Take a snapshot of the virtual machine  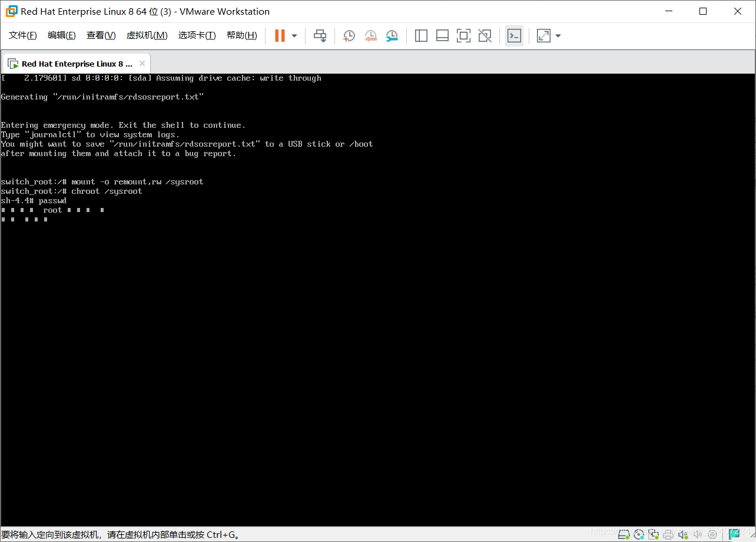click(349, 36)
